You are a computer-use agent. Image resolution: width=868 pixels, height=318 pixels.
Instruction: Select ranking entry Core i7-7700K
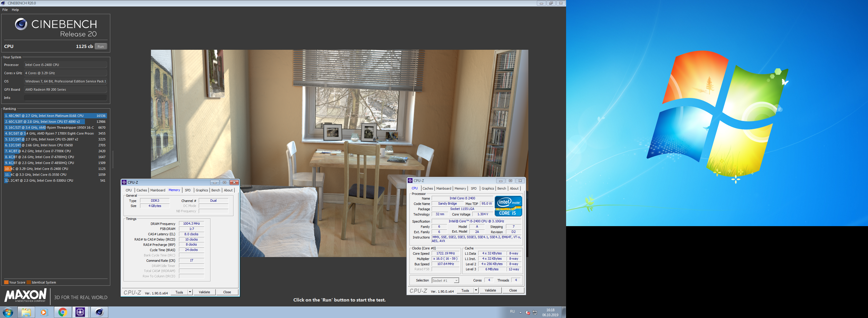point(55,151)
